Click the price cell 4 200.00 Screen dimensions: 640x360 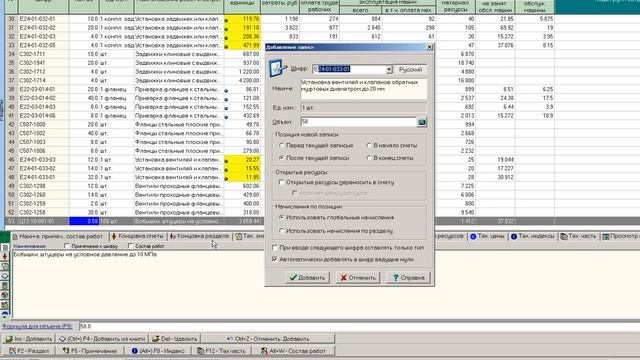click(242, 80)
